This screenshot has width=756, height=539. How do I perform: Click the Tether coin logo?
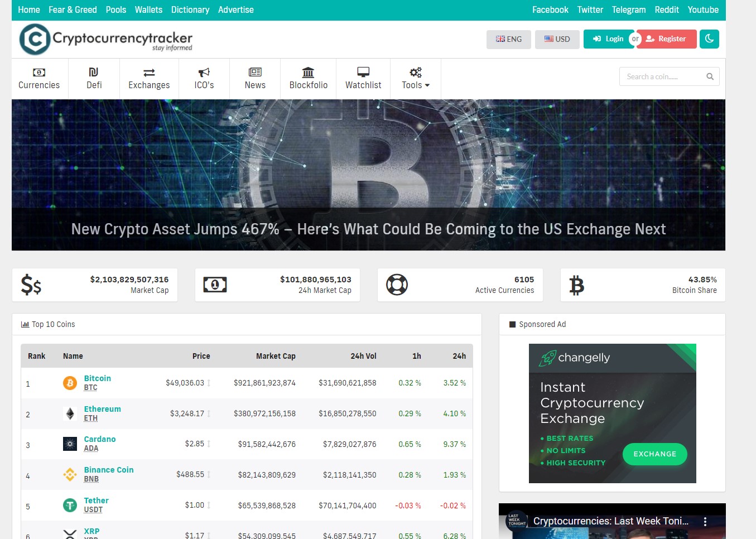70,506
